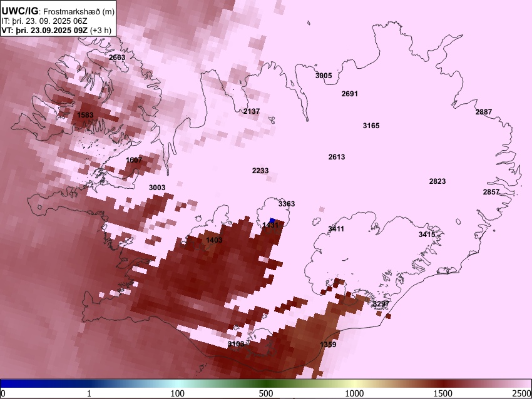Click the VT valid time line
The image size is (532, 399).
click(x=56, y=30)
